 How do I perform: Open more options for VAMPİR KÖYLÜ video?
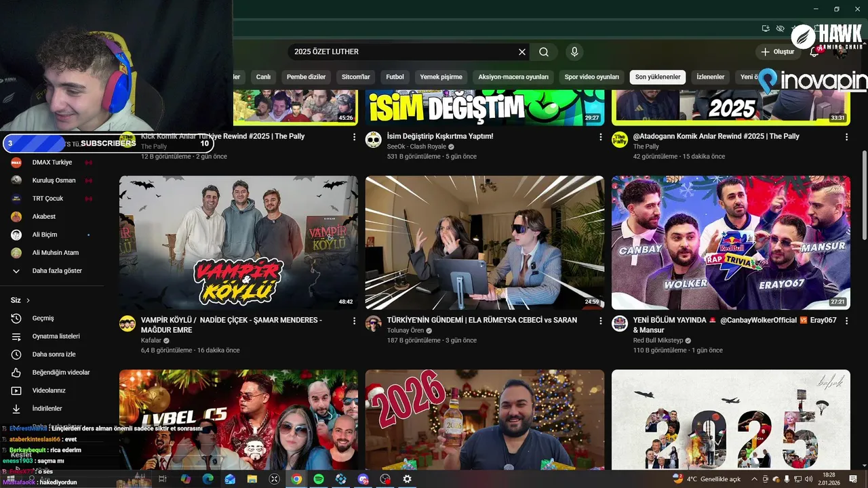tap(354, 321)
